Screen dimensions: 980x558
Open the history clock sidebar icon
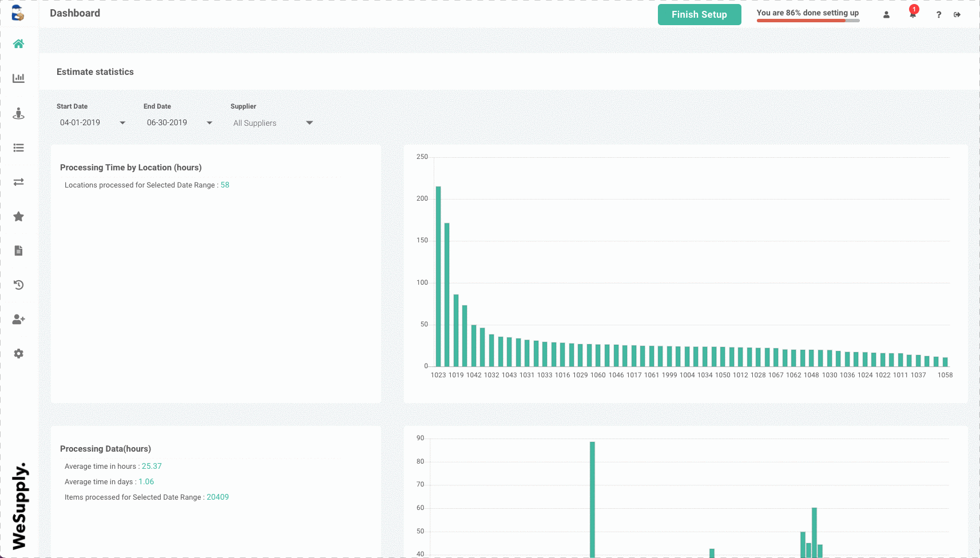18,285
